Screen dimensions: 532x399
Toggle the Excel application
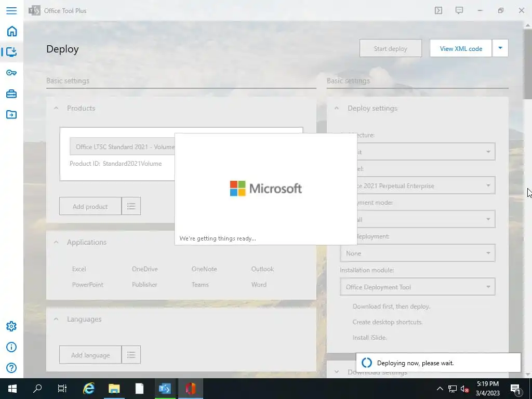point(79,269)
